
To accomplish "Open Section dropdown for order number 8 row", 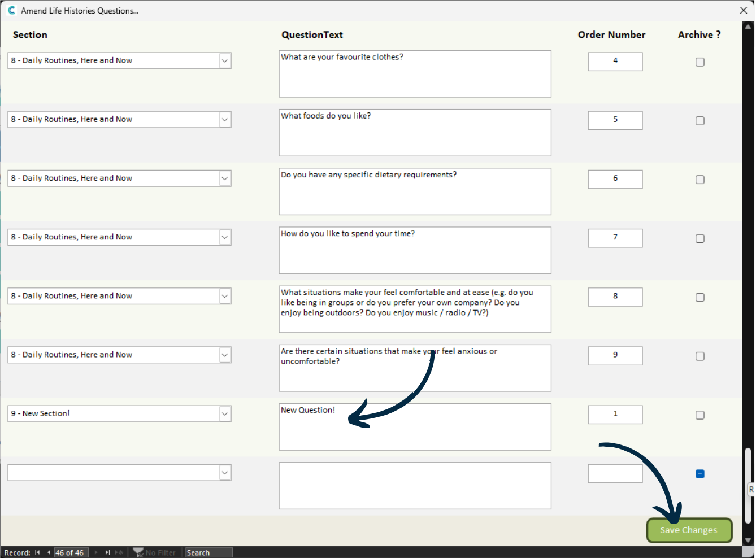I will click(x=225, y=296).
